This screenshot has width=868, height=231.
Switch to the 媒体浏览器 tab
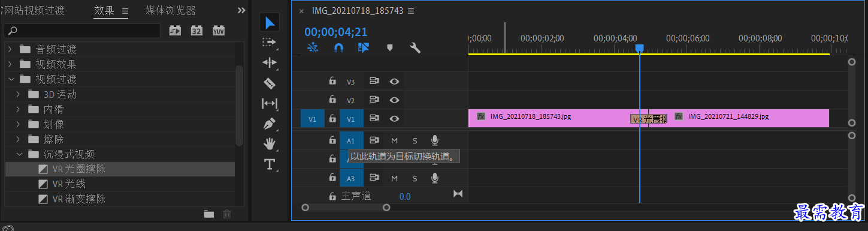(171, 11)
